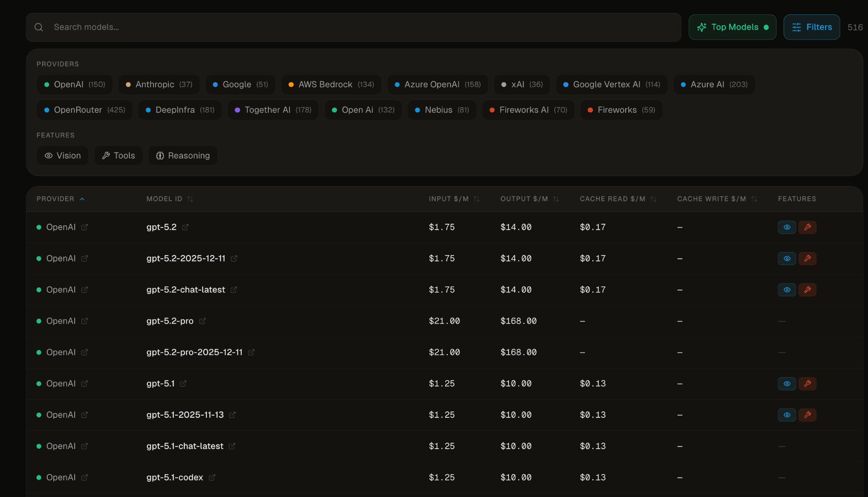Click external link icon beside gpt-5.1-codex
Image resolution: width=868 pixels, height=497 pixels.
212,478
